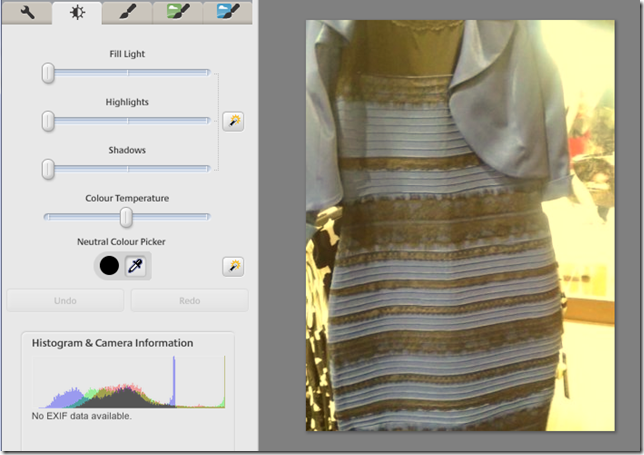Screen dimensions: 644x455
Task: Click the black neutral colour swatch
Action: coord(108,266)
